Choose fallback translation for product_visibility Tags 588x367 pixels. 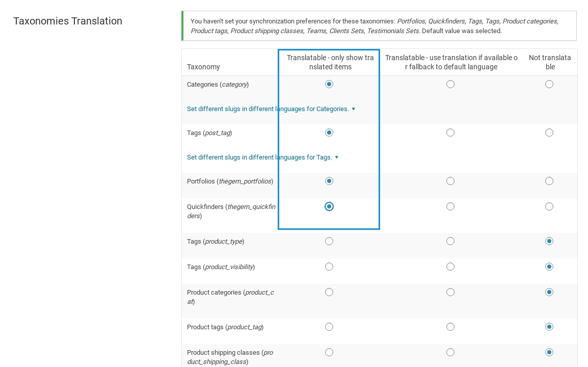click(450, 267)
